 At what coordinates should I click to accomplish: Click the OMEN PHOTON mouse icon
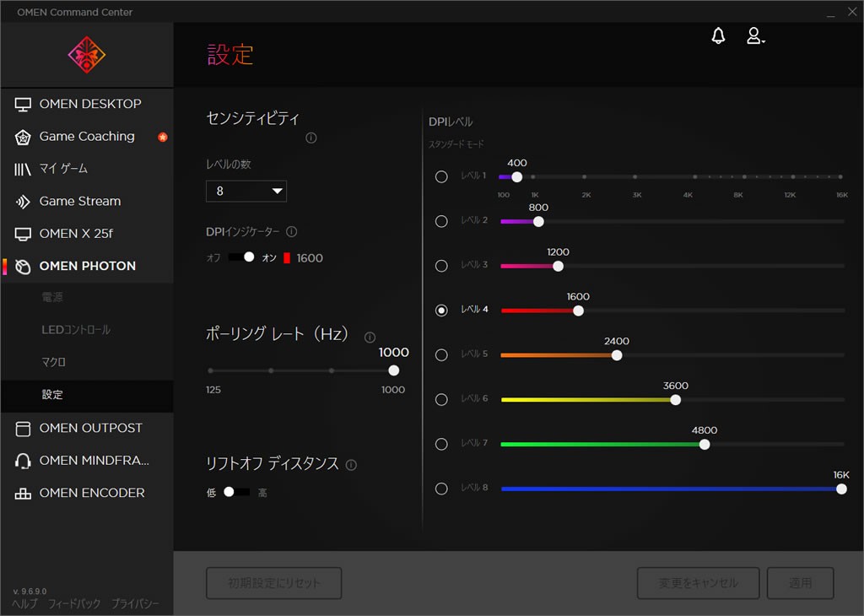[23, 267]
